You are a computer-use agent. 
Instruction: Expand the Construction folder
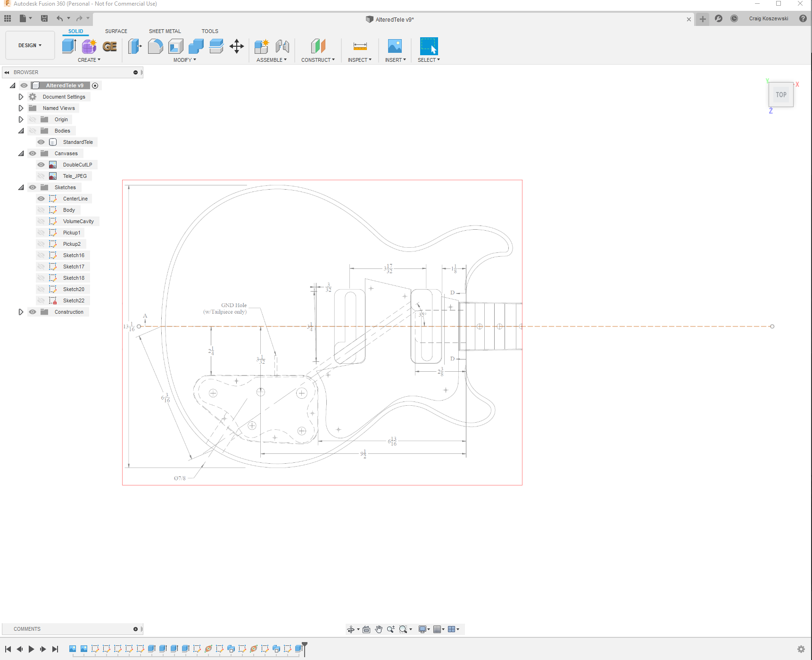[x=21, y=312]
